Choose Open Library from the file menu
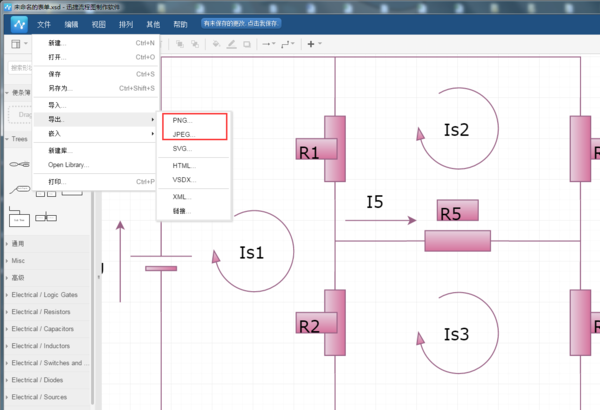Screen dimensions: 600x410 95,165
